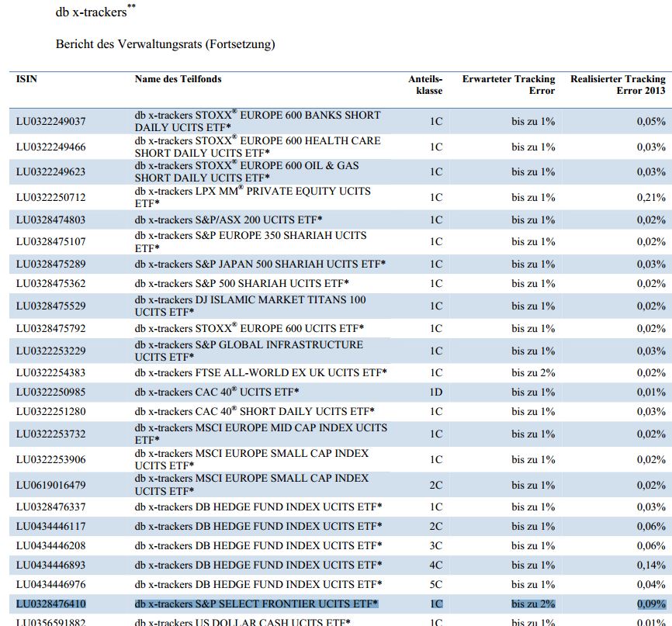Viewport: 672px width, 626px height.
Task: Click highlighted ISIN LU0328476410
Action: pyautogui.click(x=51, y=604)
